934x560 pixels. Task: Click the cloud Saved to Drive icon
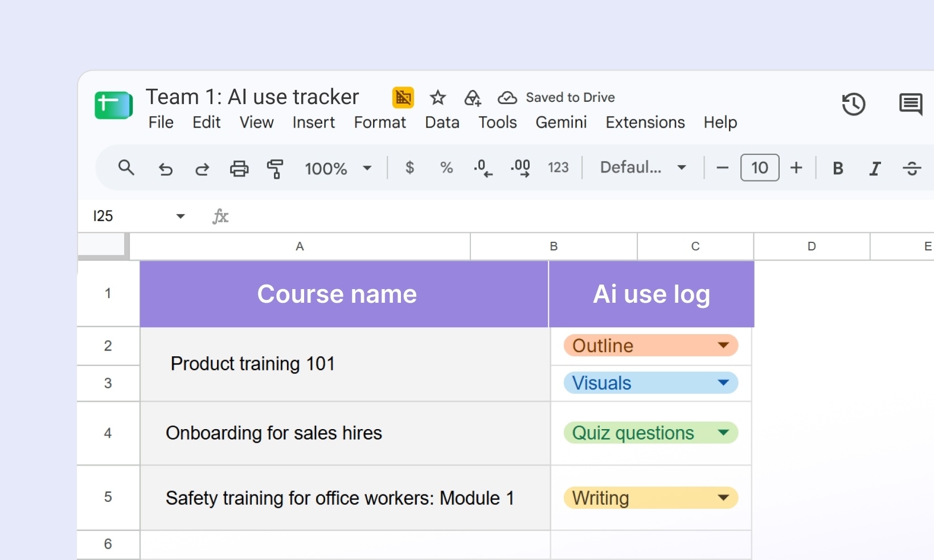tap(507, 98)
